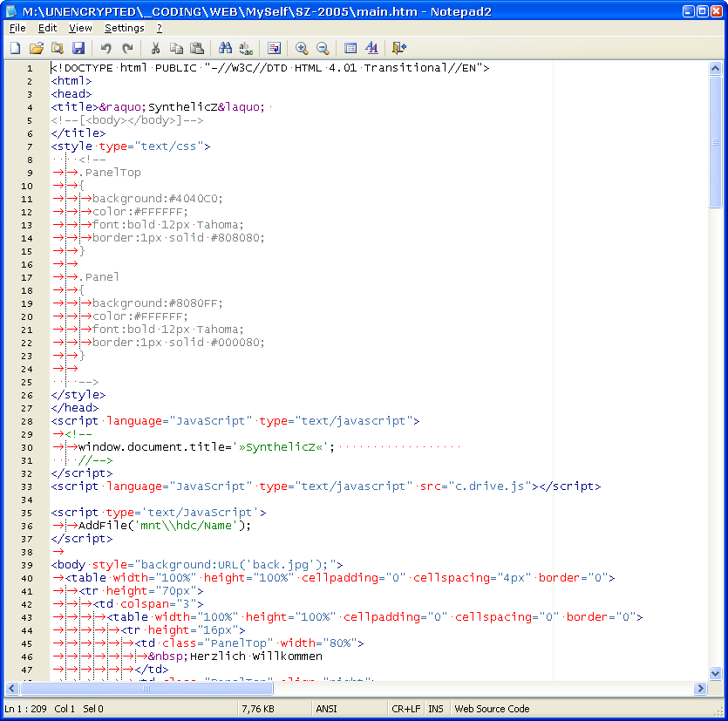Viewport: 728px width, 721px height.
Task: Click the 'INS' insert mode status entry
Action: [x=436, y=709]
